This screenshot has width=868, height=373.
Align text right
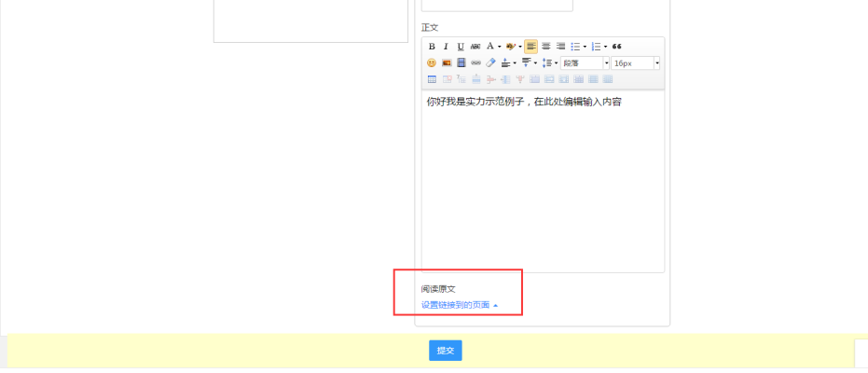pos(560,47)
